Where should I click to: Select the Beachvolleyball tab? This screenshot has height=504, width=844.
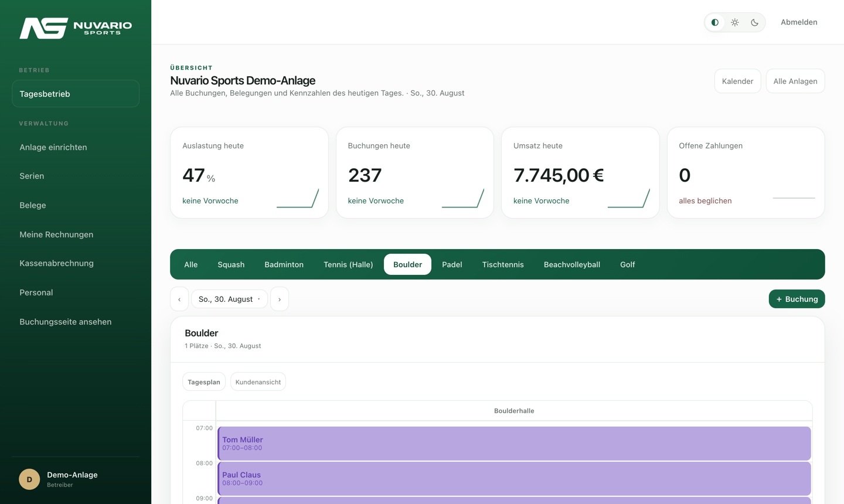point(572,264)
